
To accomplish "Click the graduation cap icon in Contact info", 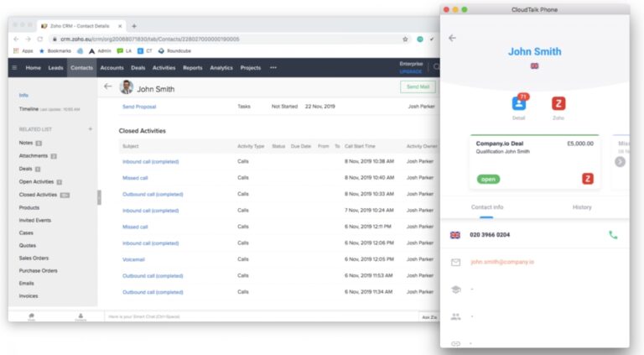I will tap(455, 290).
